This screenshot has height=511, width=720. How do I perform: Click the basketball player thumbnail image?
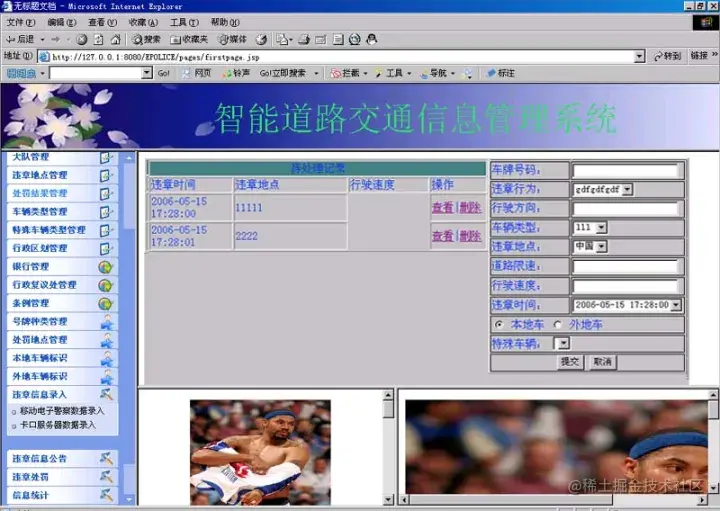point(260,452)
